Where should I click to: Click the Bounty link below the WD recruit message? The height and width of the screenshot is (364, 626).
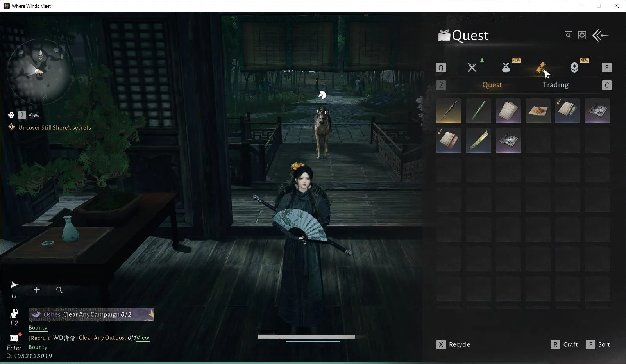coord(38,347)
